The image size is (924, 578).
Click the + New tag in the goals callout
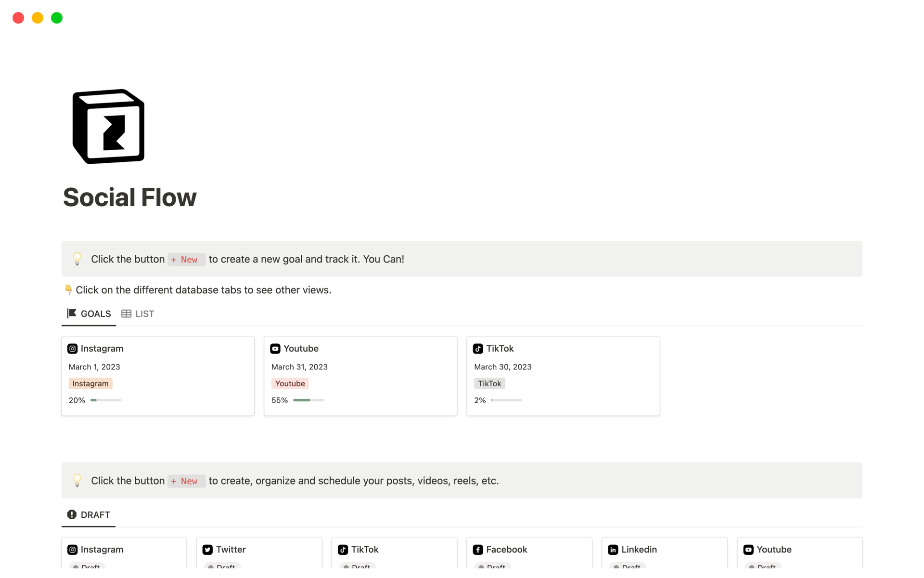pos(186,260)
